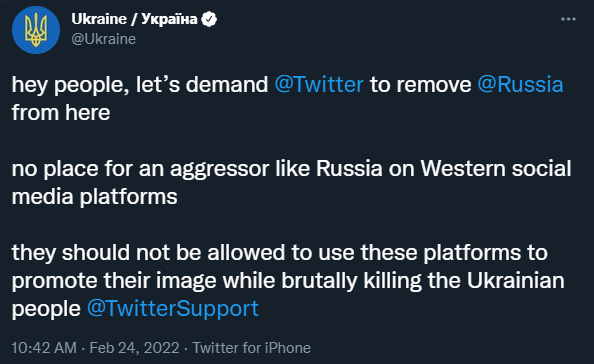594x364 pixels.
Task: Open the Ukraine trident profile avatar
Action: [36, 30]
